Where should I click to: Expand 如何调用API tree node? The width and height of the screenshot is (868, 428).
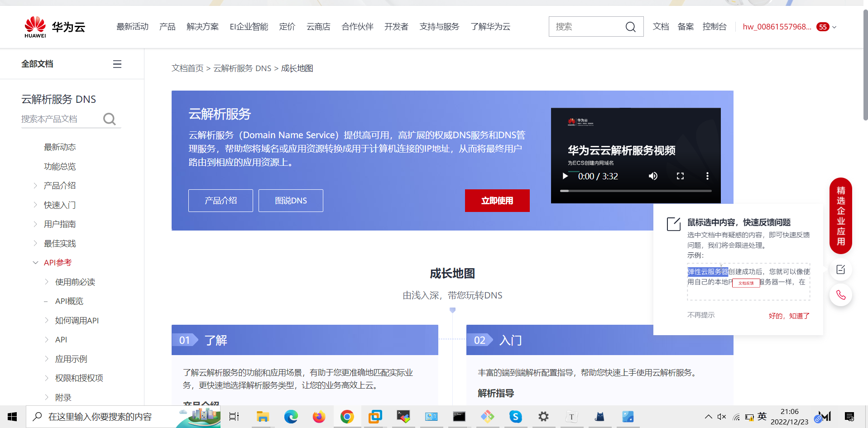click(47, 320)
